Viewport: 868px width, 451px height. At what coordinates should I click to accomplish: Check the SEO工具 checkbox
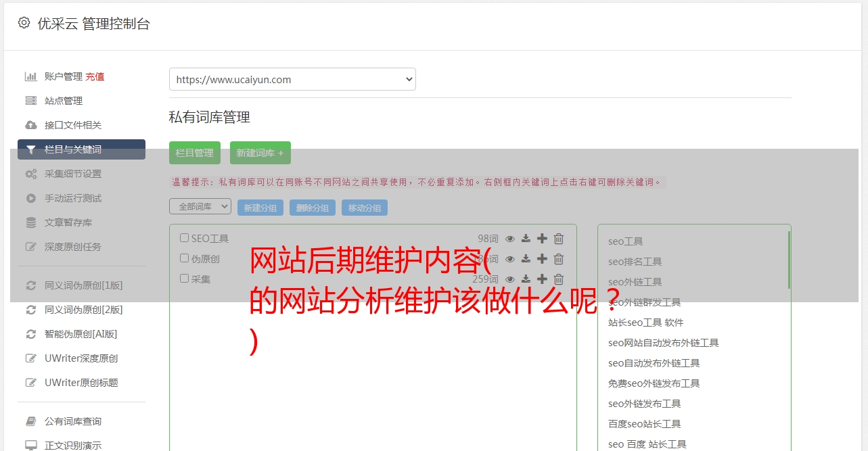[184, 238]
